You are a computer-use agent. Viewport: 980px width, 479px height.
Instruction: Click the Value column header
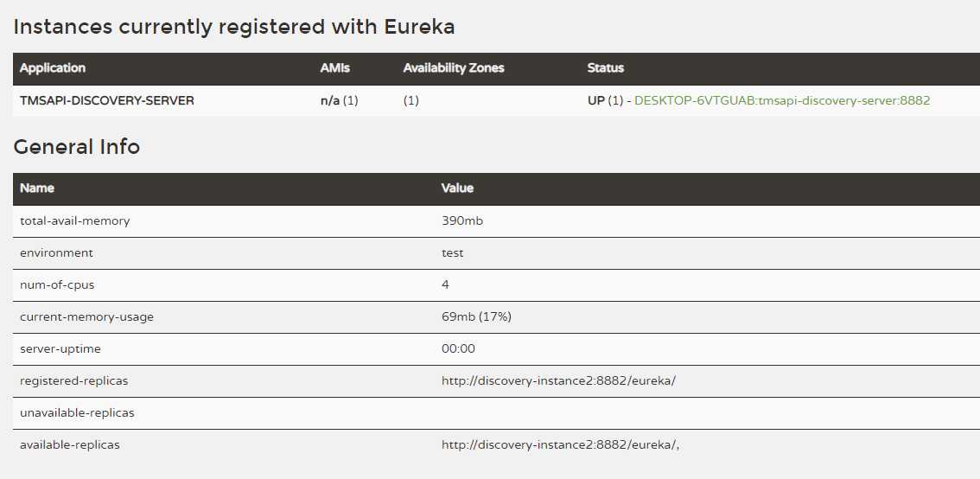tap(457, 188)
